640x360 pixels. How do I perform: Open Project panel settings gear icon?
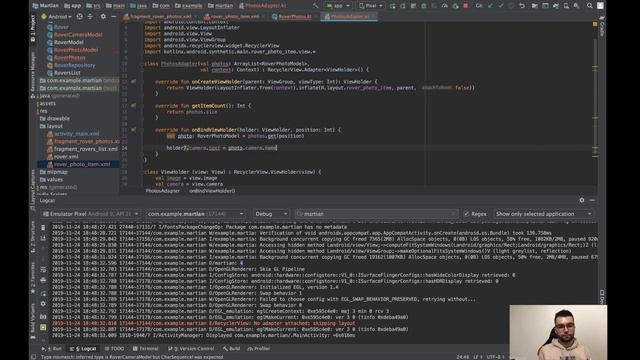tap(103, 17)
